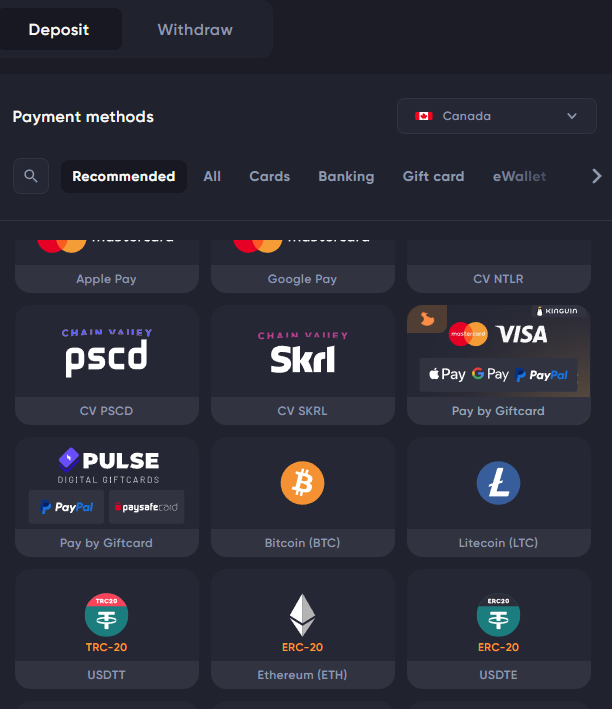Screen dimensions: 612x709
Task: Expand the country list chevron arrow
Action: (572, 116)
